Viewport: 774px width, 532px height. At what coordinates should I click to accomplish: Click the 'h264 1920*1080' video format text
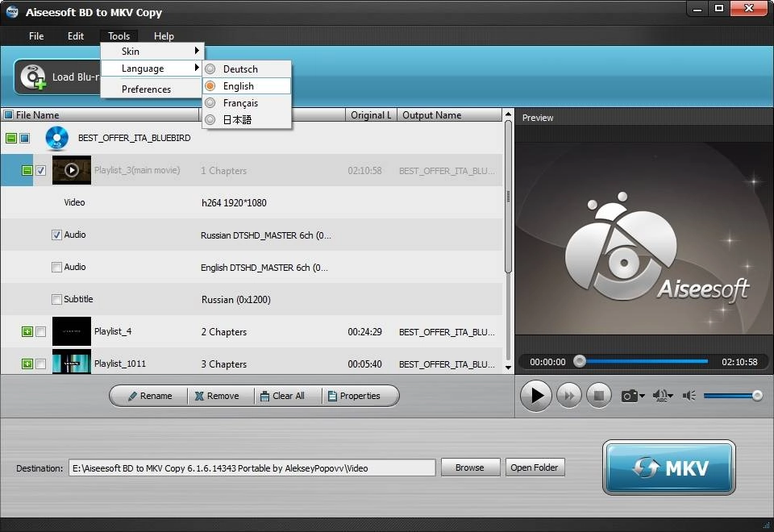click(x=234, y=203)
